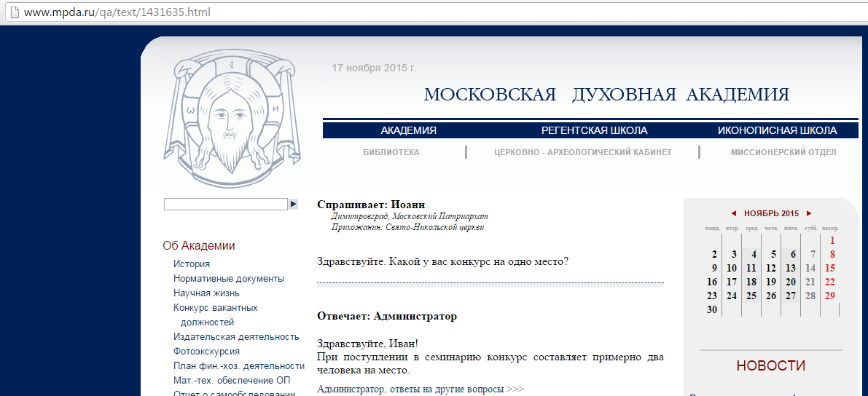Click the date text 17 ноября 2015 г.
Image resolution: width=868 pixels, height=396 pixels.
coord(374,68)
